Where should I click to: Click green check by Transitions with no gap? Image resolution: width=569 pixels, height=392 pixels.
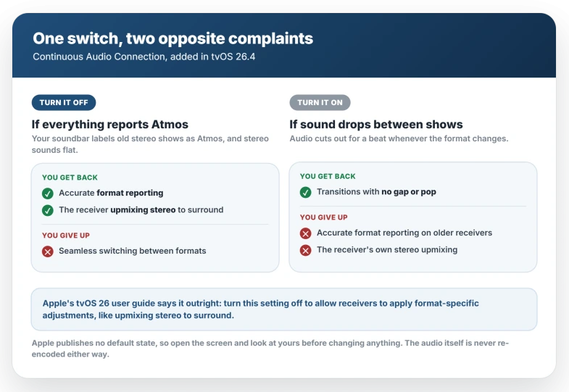click(x=306, y=192)
